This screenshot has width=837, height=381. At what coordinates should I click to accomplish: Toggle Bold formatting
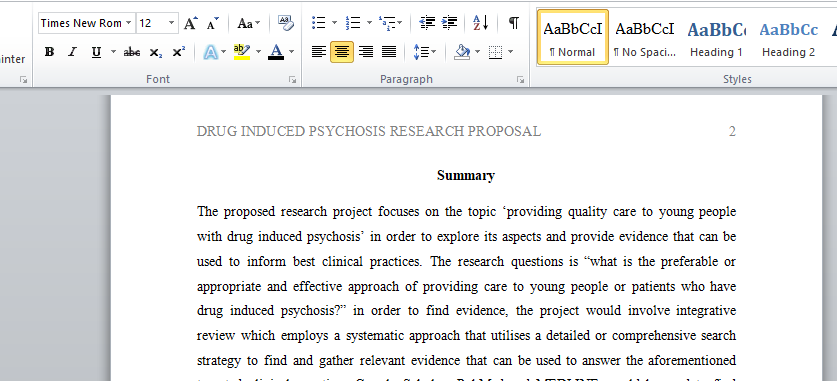50,52
